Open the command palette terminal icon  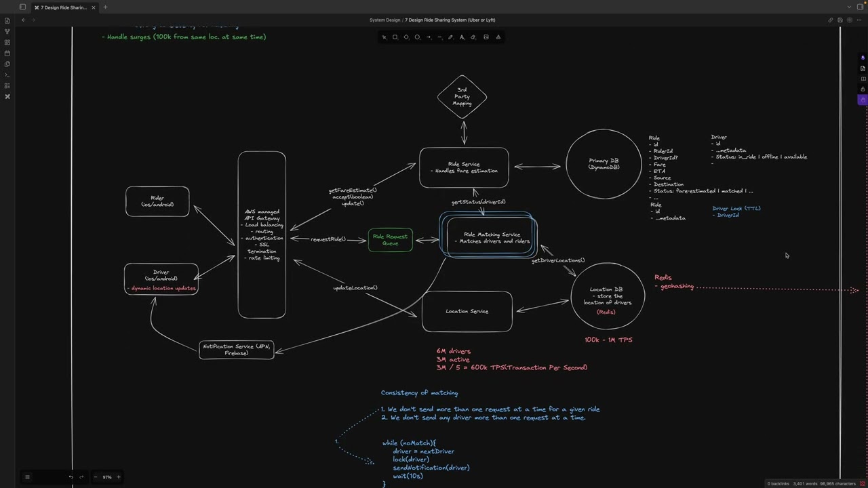tap(7, 75)
